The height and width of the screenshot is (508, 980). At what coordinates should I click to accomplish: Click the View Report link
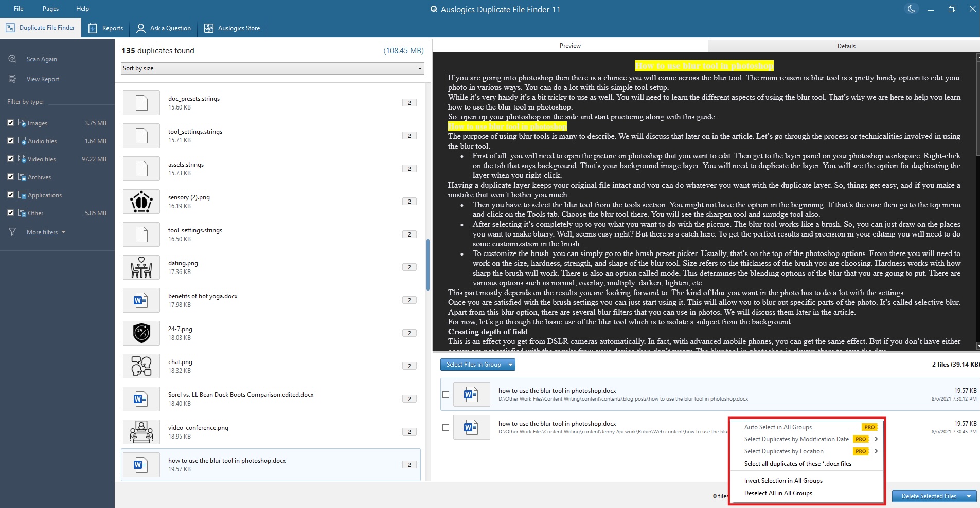pos(43,79)
